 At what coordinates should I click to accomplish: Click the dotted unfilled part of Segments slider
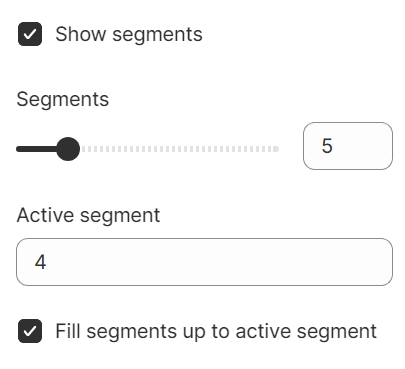[x=179, y=149]
